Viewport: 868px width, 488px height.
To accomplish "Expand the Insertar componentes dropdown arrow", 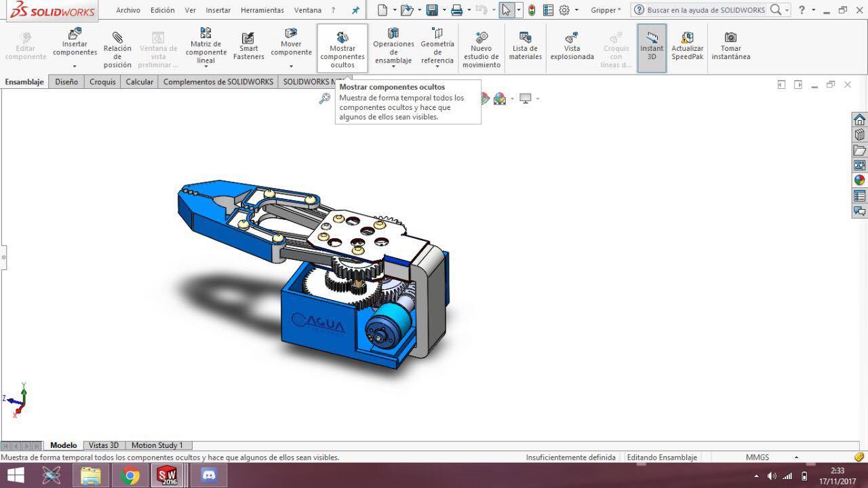I will coord(75,67).
